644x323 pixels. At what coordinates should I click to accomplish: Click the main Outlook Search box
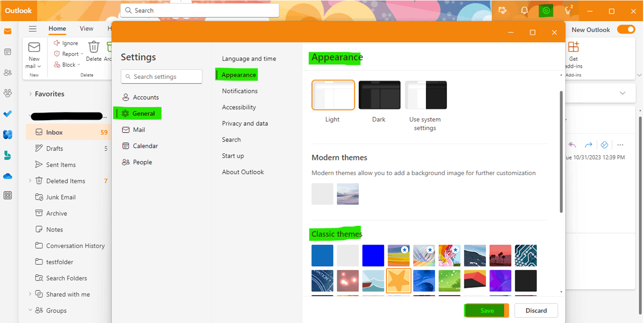[200, 11]
